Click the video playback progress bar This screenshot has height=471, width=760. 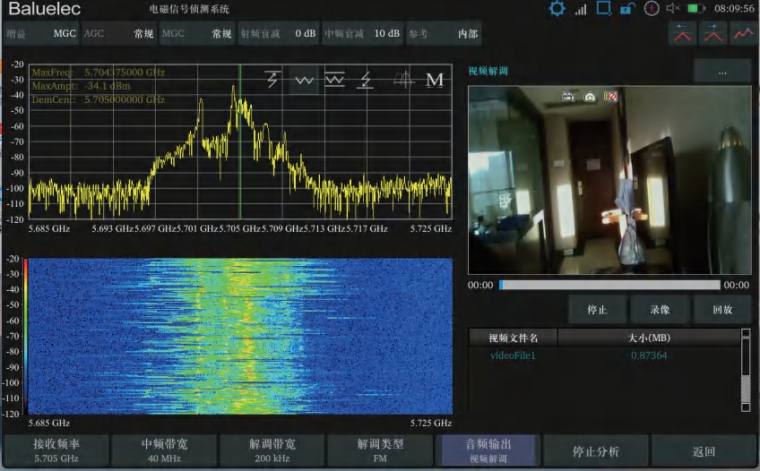tap(608, 285)
